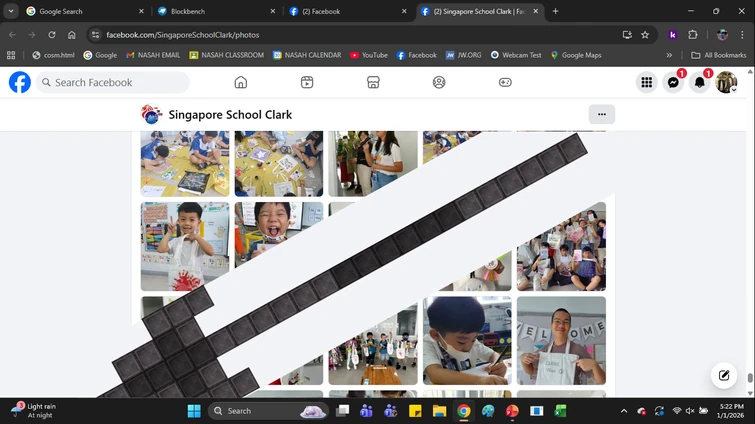755x424 pixels.
Task: Reload the current page
Action: click(x=52, y=35)
